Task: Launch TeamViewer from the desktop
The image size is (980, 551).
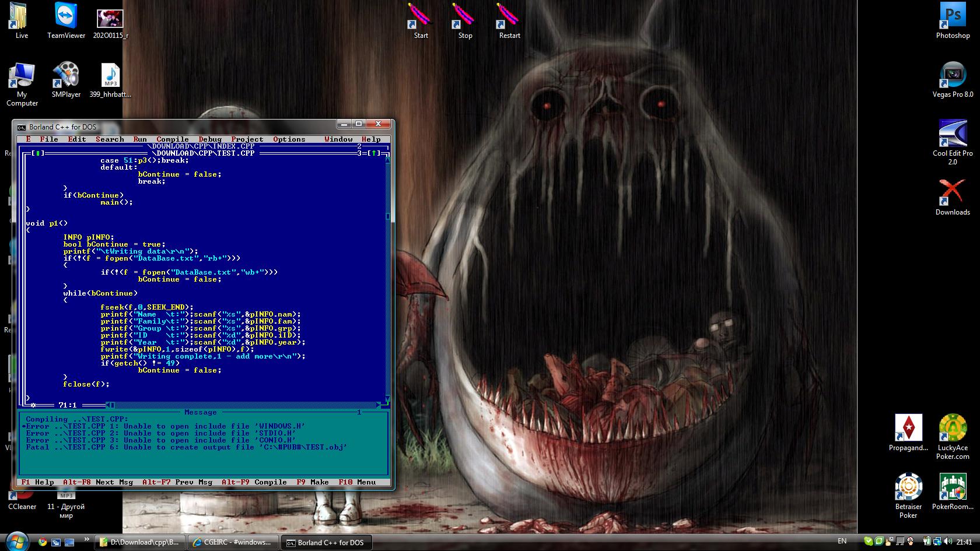Action: point(66,21)
